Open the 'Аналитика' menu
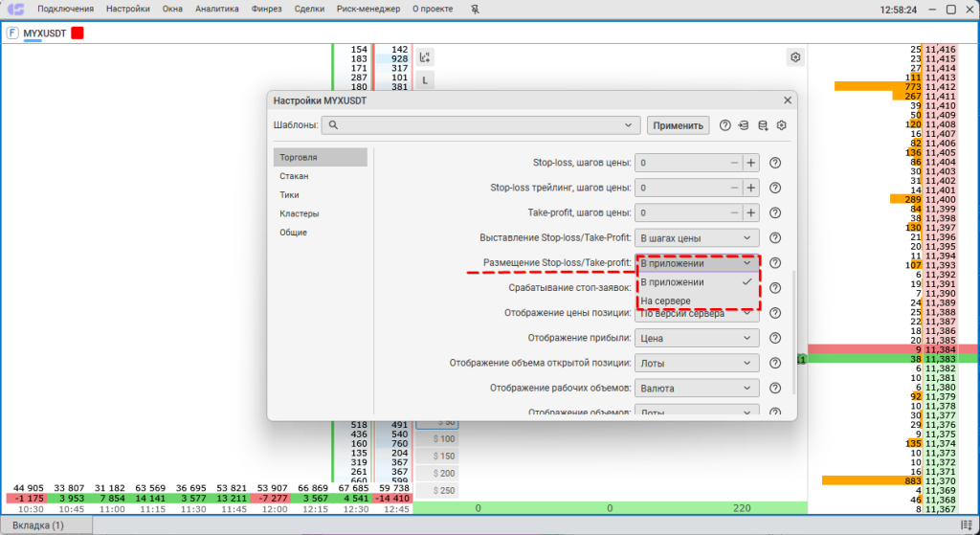The image size is (980, 535). (216, 10)
